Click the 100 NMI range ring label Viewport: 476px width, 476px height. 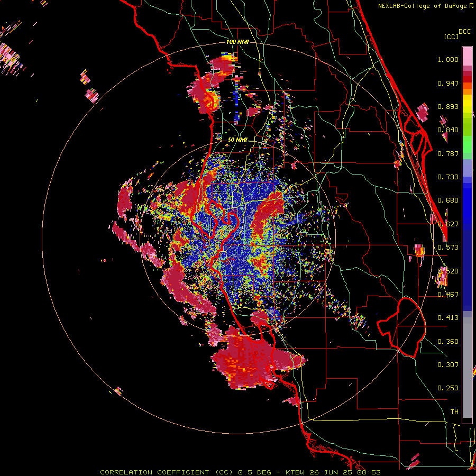(x=237, y=42)
